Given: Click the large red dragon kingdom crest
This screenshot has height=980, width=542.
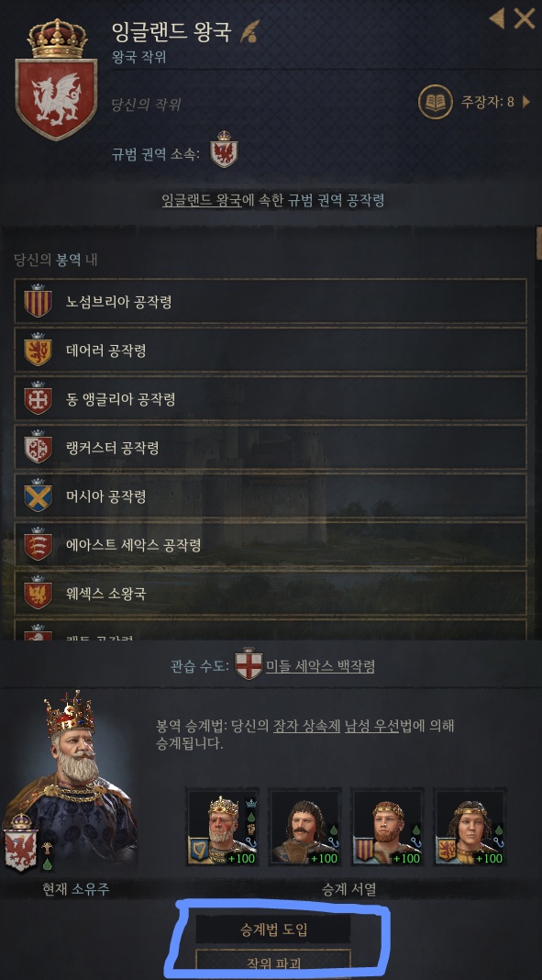Looking at the screenshot, I should (x=56, y=80).
